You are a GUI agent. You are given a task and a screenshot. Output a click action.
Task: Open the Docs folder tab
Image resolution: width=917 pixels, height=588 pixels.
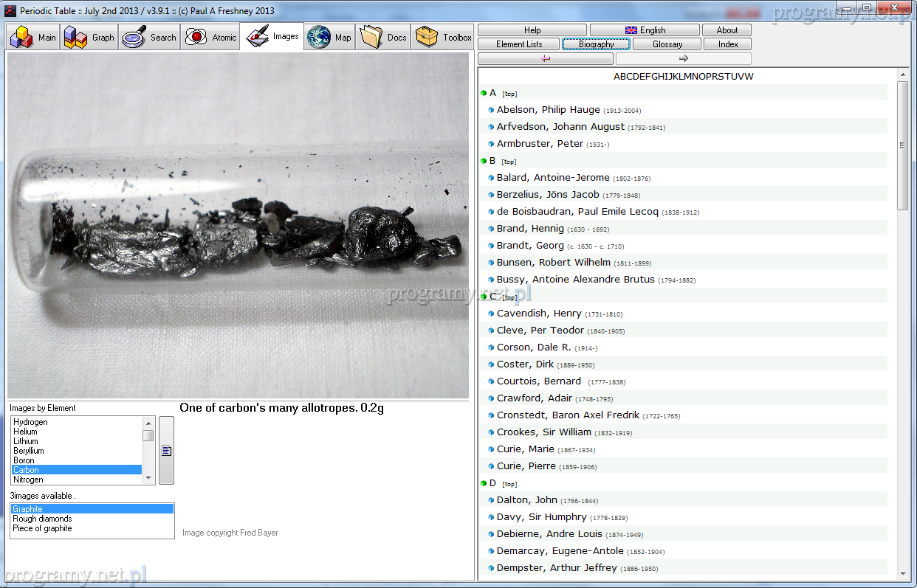tap(384, 38)
